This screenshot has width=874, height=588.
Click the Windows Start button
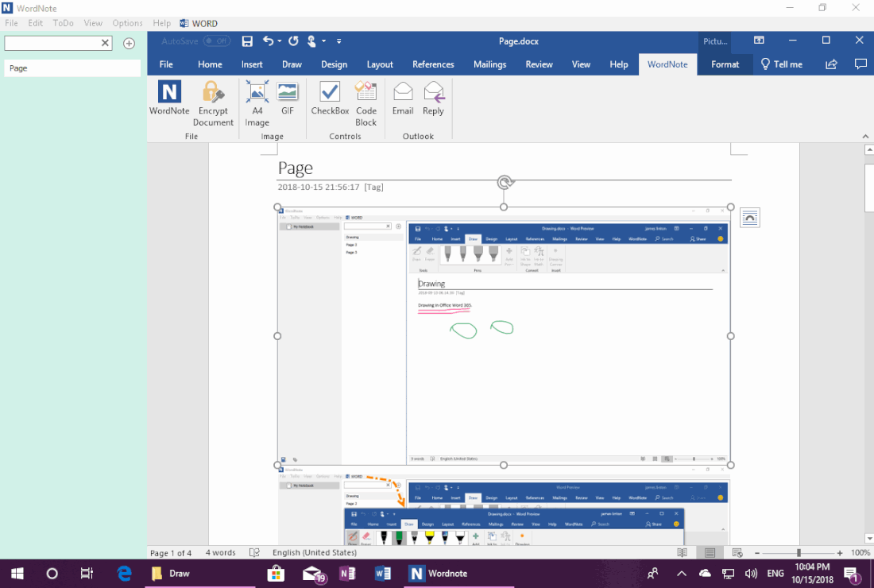(17, 574)
